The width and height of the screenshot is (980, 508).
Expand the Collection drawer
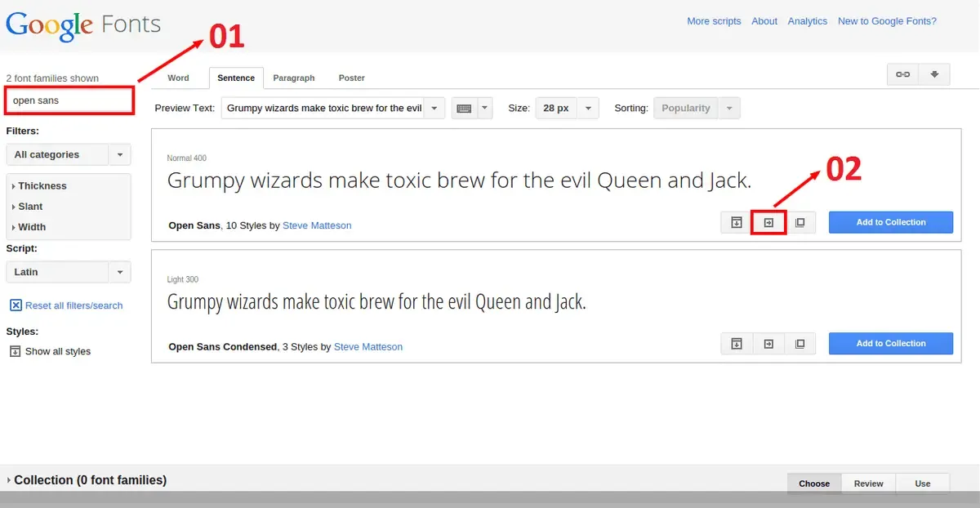point(86,480)
